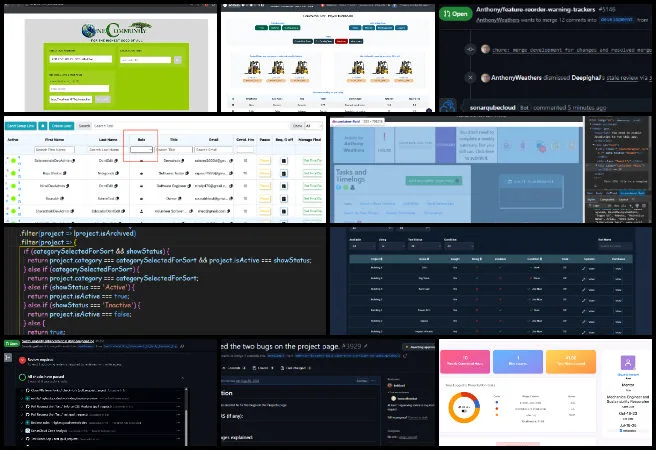Open the development base branch link

(617, 20)
